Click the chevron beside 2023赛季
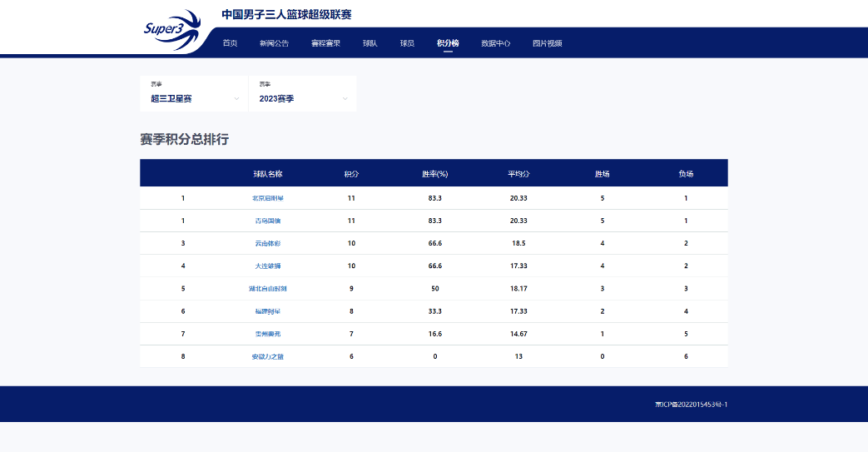Viewport: 868px width, 452px height. [x=345, y=98]
